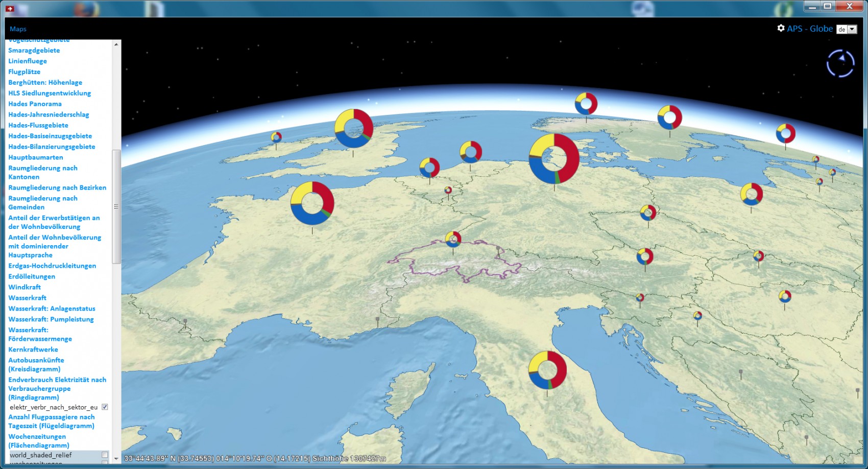Select the tiny donut chart over Slovenia
Image resolution: width=868 pixels, height=469 pixels.
pos(640,297)
